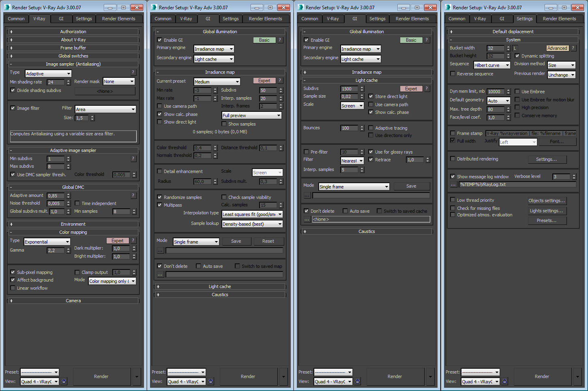This screenshot has width=588, height=391.
Task: Click the title bar app icon in the V-Ray tab window
Action: coord(7,7)
